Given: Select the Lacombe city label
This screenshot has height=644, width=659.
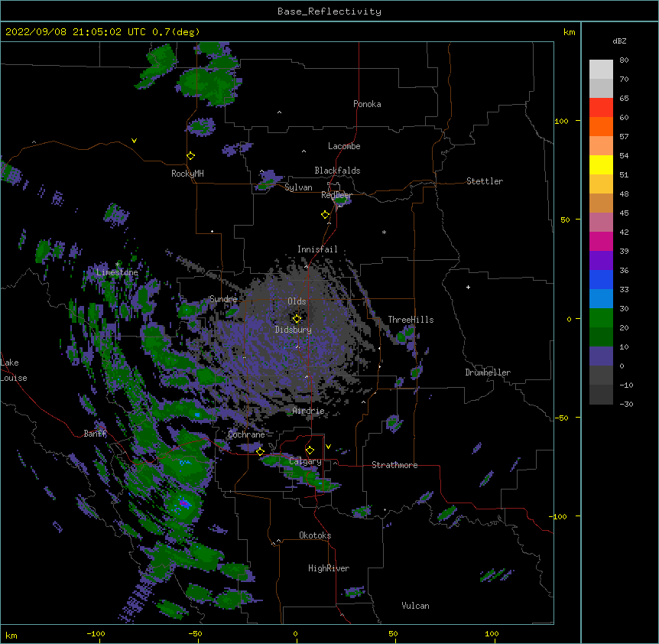Looking at the screenshot, I should tap(344, 146).
